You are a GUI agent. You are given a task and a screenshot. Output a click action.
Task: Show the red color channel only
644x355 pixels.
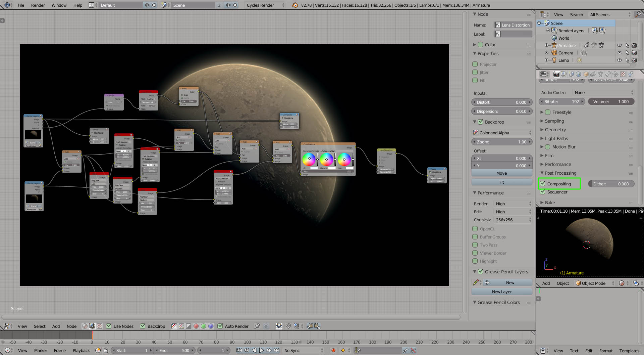pyautogui.click(x=196, y=326)
